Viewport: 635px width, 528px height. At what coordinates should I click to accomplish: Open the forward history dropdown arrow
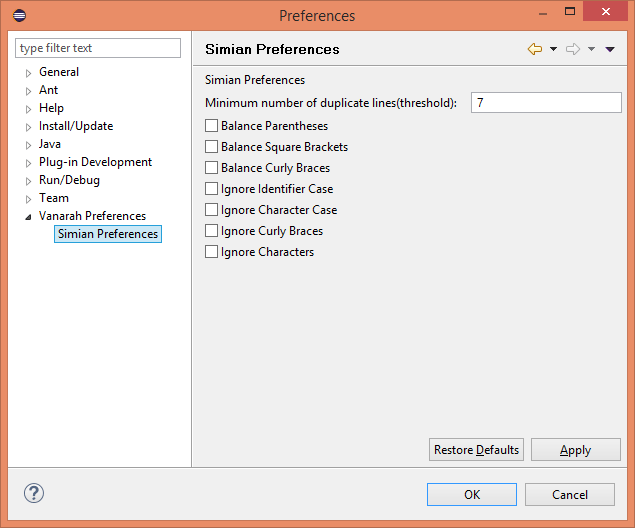pyautogui.click(x=591, y=49)
